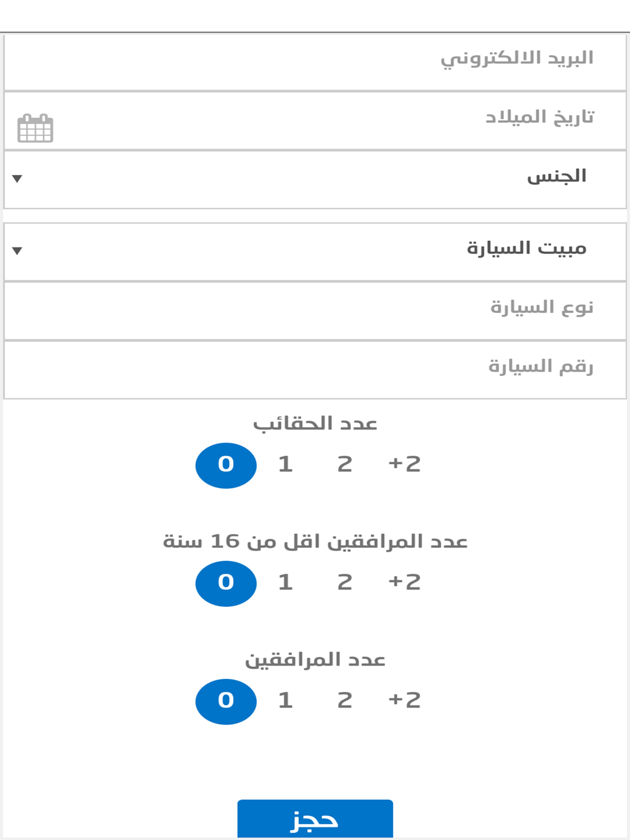Choose +2 for عدد المرافقين companions
This screenshot has width=630, height=840.
(x=404, y=701)
